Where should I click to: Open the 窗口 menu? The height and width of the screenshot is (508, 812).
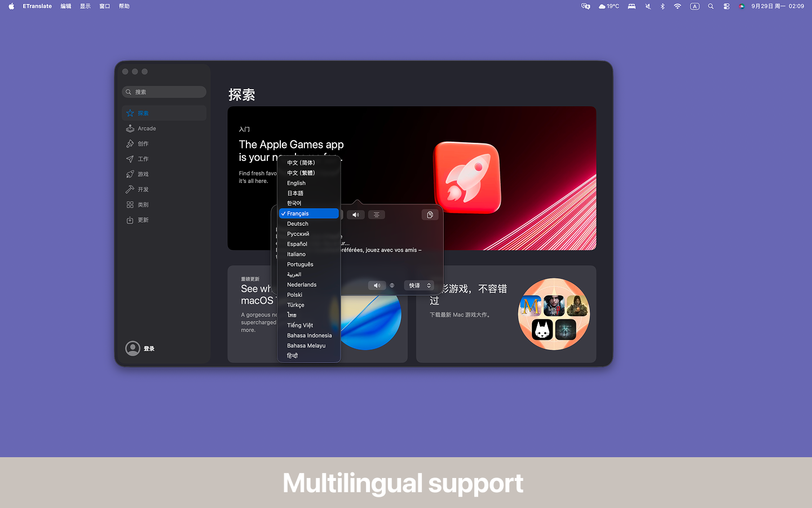coord(104,6)
